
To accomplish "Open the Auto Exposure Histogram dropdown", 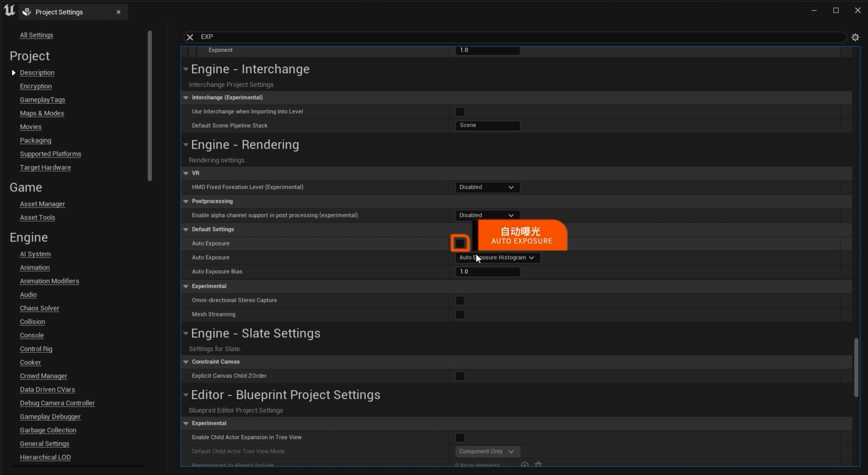I will [x=497, y=257].
